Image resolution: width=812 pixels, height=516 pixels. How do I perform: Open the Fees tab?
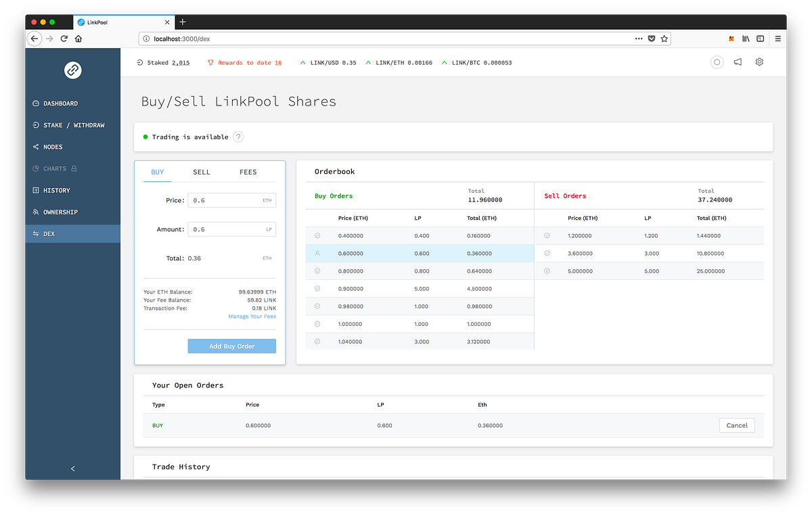click(x=248, y=172)
